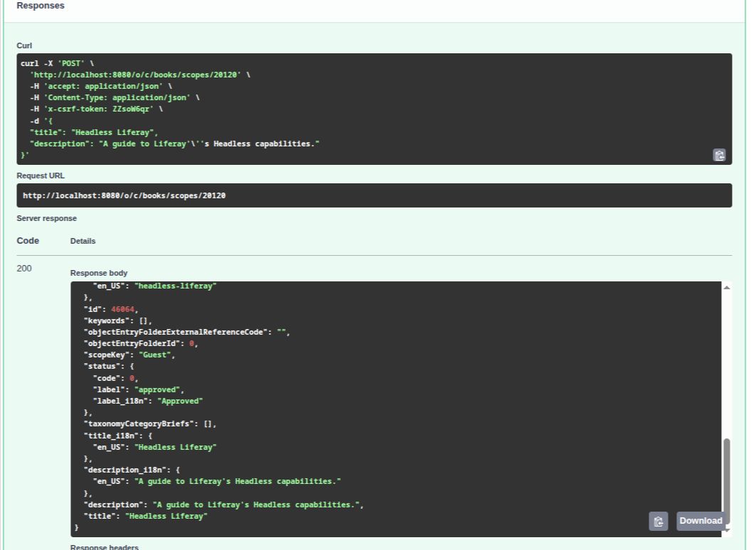The image size is (756, 550).
Task: Click the curl "title": "Headless Liferay" line
Action: (x=94, y=132)
